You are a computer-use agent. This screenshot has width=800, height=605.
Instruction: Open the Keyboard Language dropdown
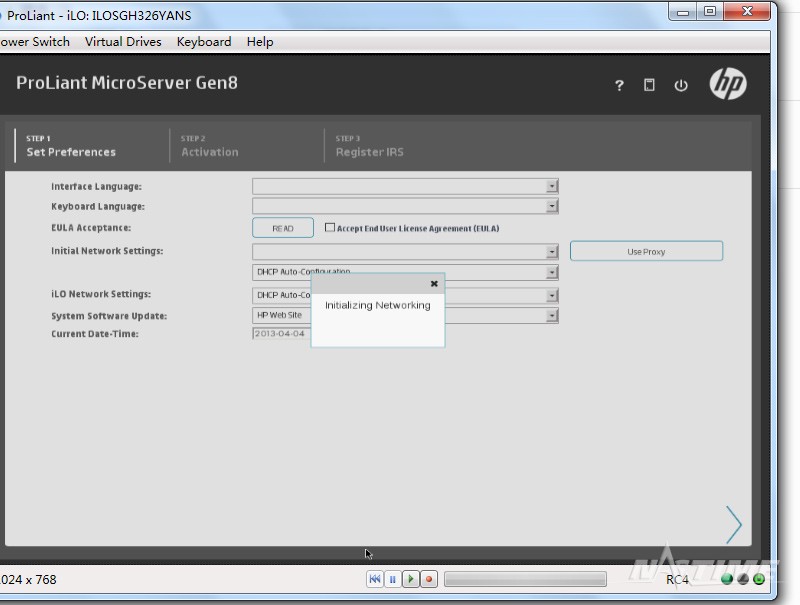405,206
